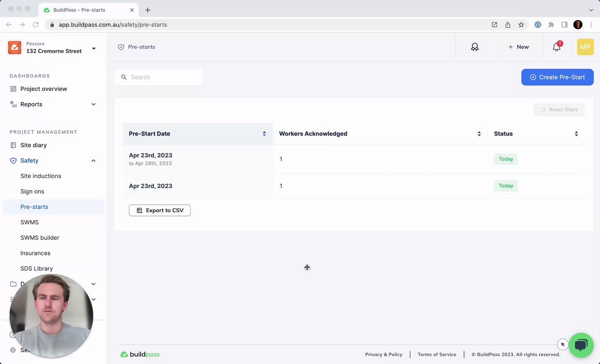Expand the Reports section chevron
This screenshot has height=364, width=600.
point(93,104)
